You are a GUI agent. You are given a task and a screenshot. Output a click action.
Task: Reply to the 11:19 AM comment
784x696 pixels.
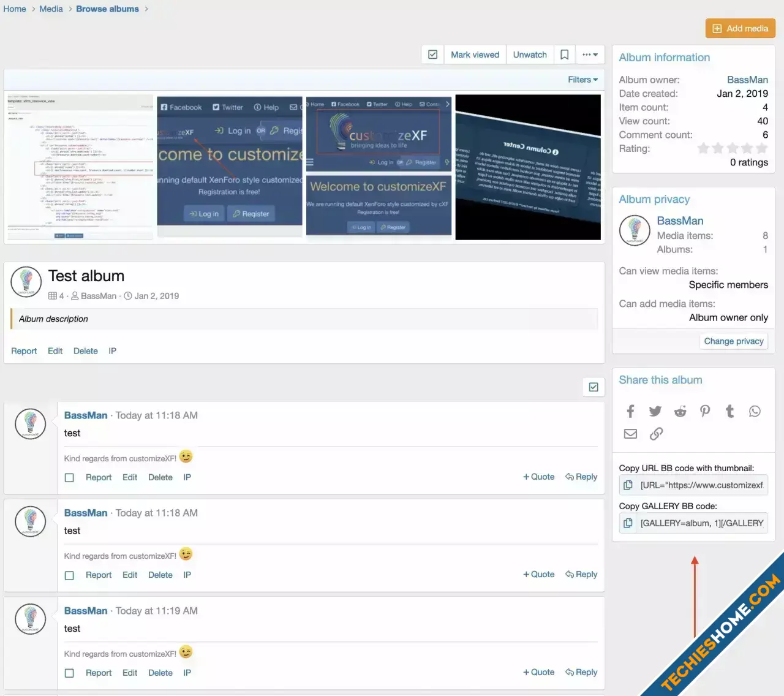click(x=581, y=672)
